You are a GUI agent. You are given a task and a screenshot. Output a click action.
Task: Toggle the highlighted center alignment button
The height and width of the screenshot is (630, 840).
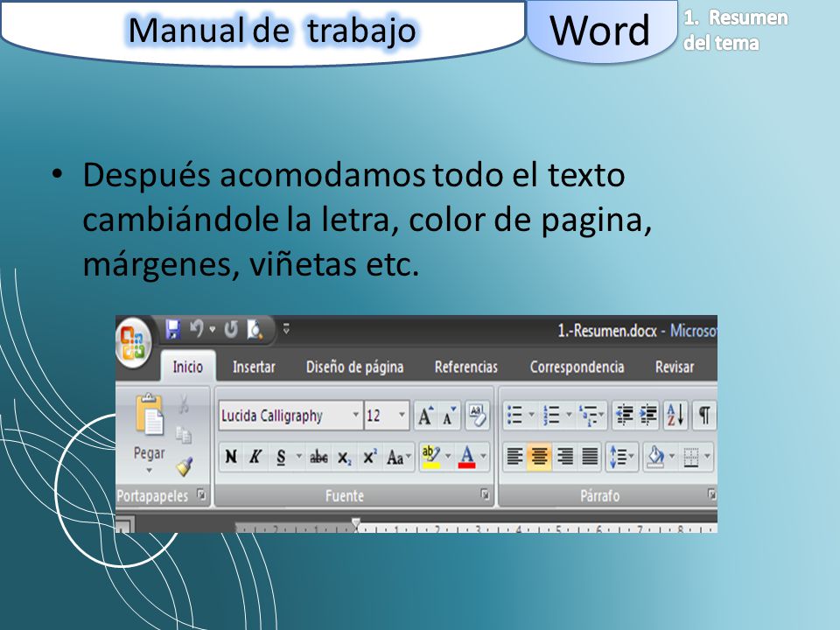click(540, 457)
